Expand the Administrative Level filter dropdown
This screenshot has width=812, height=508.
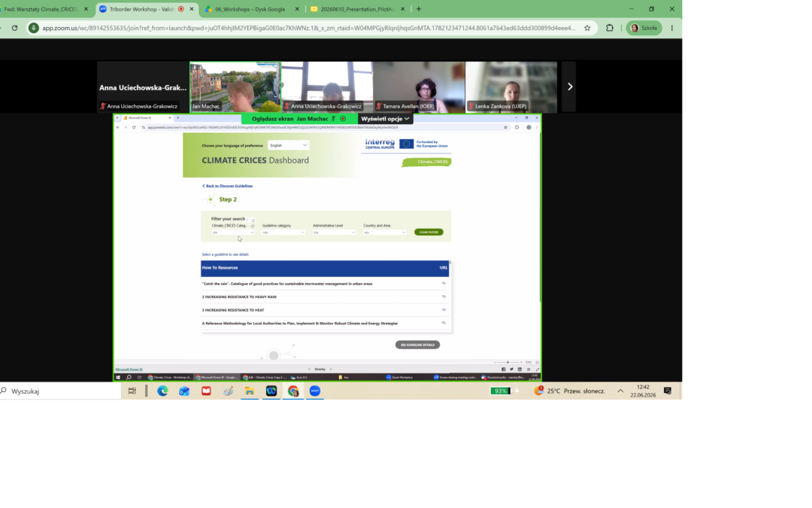point(334,233)
